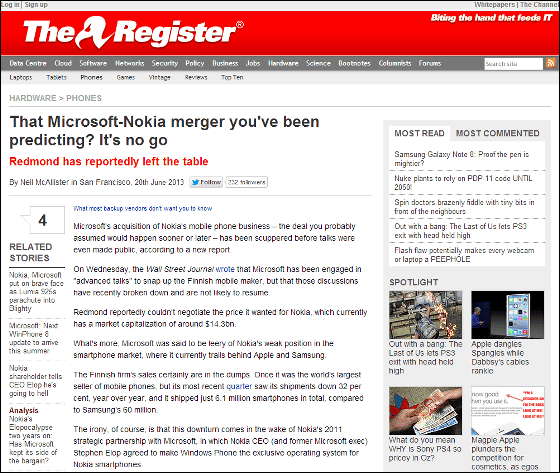Viewport: 560px width, 473px height.
Task: Open Apple dangles Spangles headline link
Action: coord(500,357)
